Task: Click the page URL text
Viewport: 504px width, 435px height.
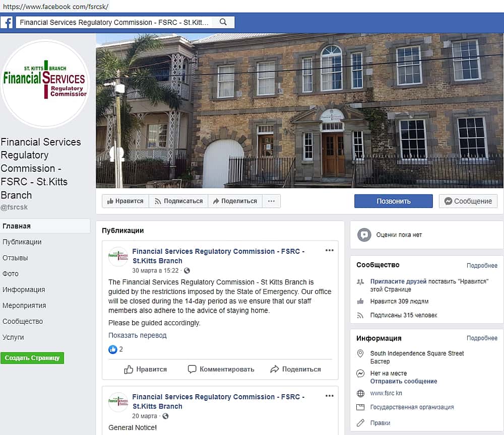Action: (55, 7)
